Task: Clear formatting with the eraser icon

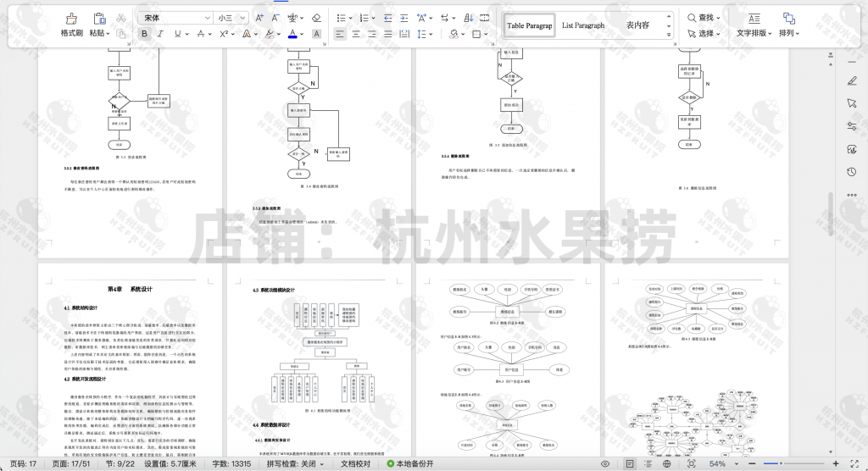Action: pyautogui.click(x=317, y=19)
